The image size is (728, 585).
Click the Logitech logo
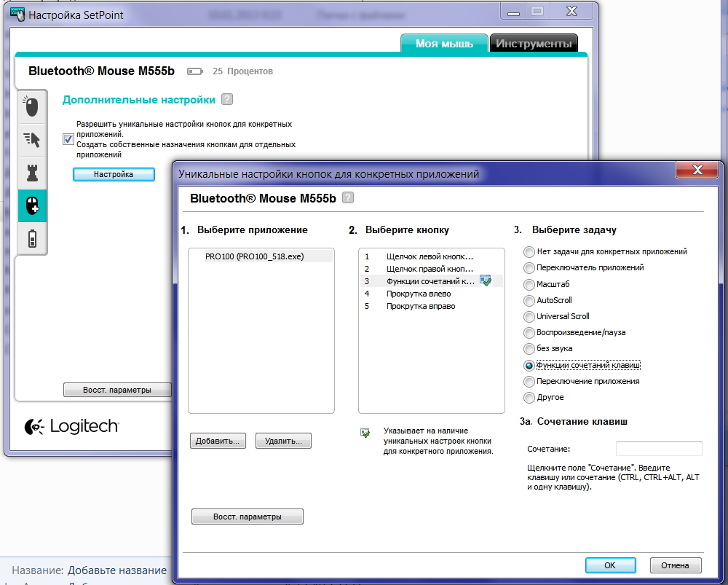(x=72, y=427)
